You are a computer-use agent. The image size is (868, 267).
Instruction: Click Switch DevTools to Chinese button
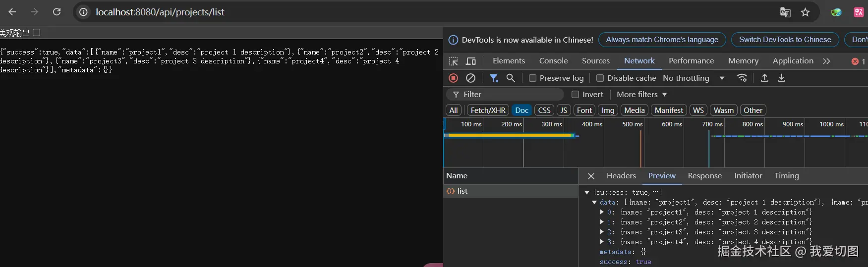(785, 40)
